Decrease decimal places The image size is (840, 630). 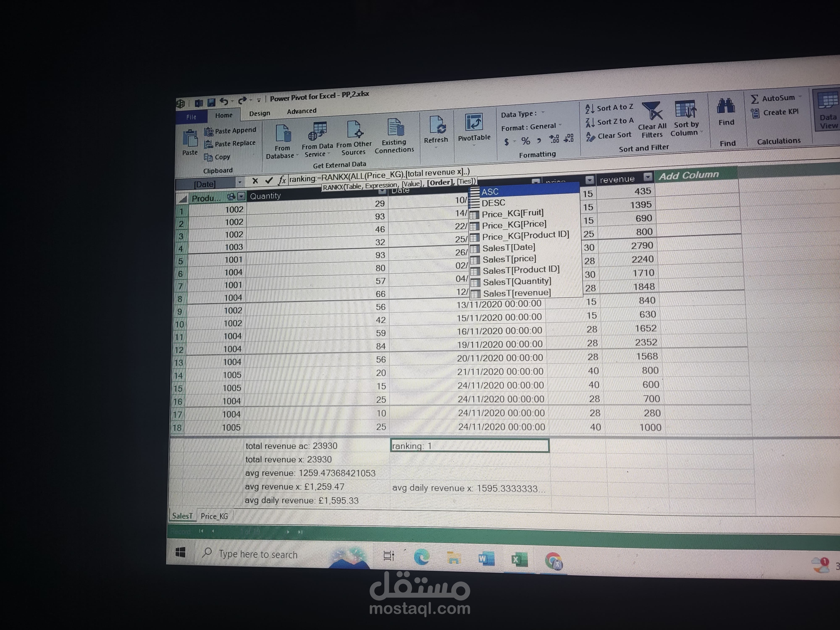pyautogui.click(x=569, y=138)
